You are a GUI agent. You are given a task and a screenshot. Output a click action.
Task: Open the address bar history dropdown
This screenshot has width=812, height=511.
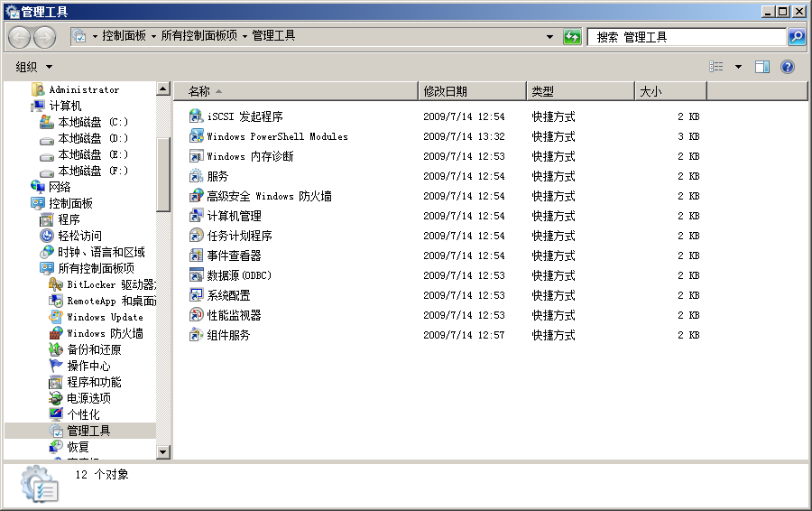coord(549,37)
